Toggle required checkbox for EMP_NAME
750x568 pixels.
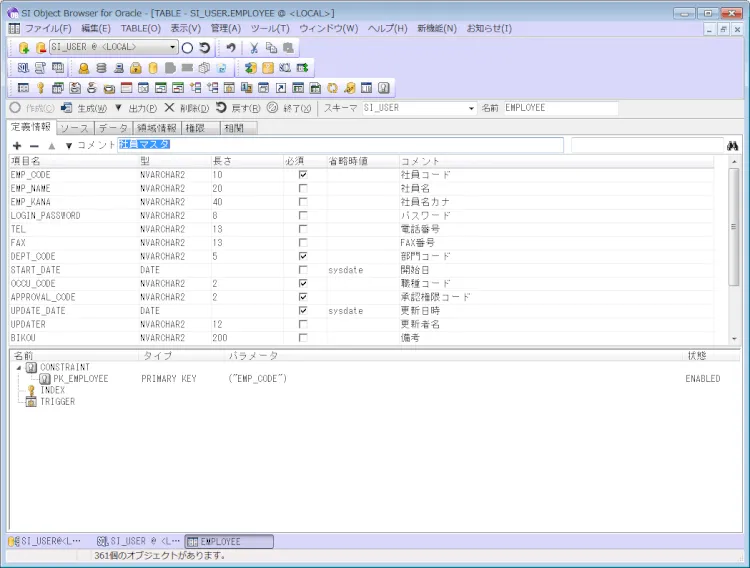303,189
